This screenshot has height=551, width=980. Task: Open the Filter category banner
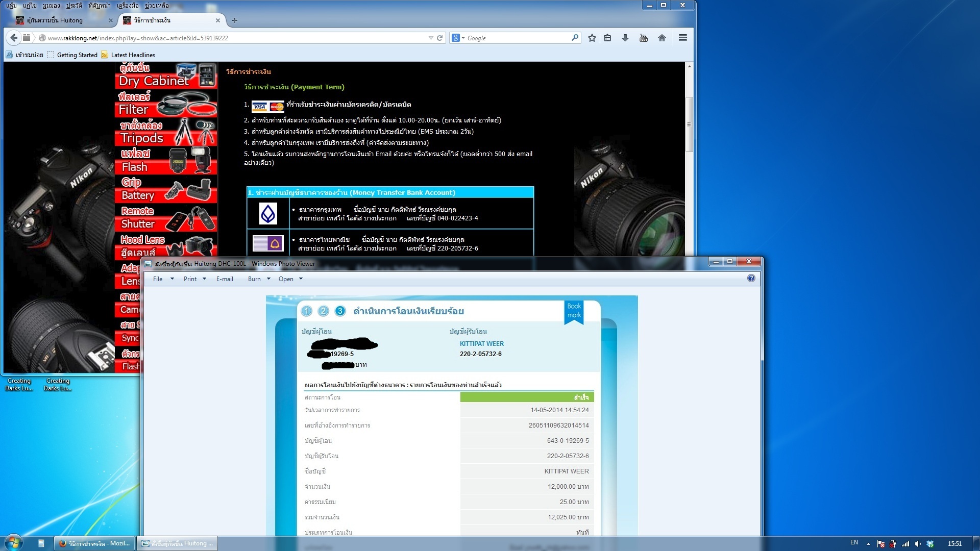tap(166, 104)
